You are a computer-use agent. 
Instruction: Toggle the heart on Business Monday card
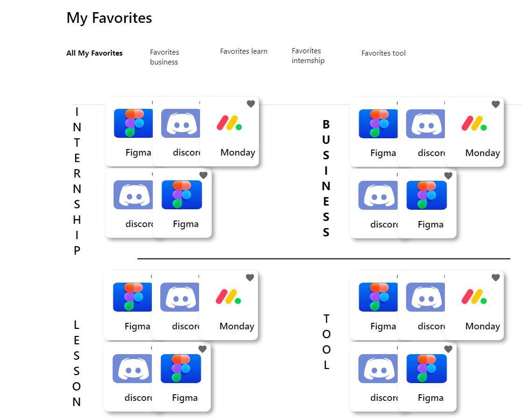click(496, 104)
